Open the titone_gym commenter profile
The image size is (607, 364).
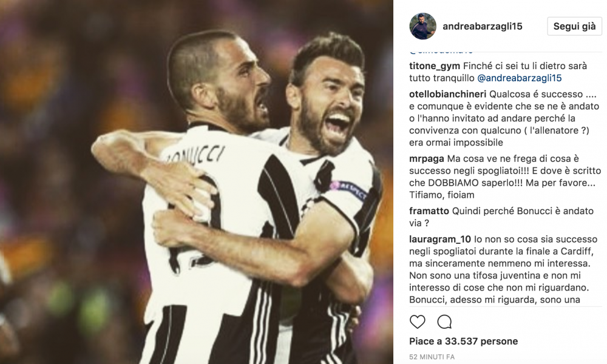pos(435,66)
